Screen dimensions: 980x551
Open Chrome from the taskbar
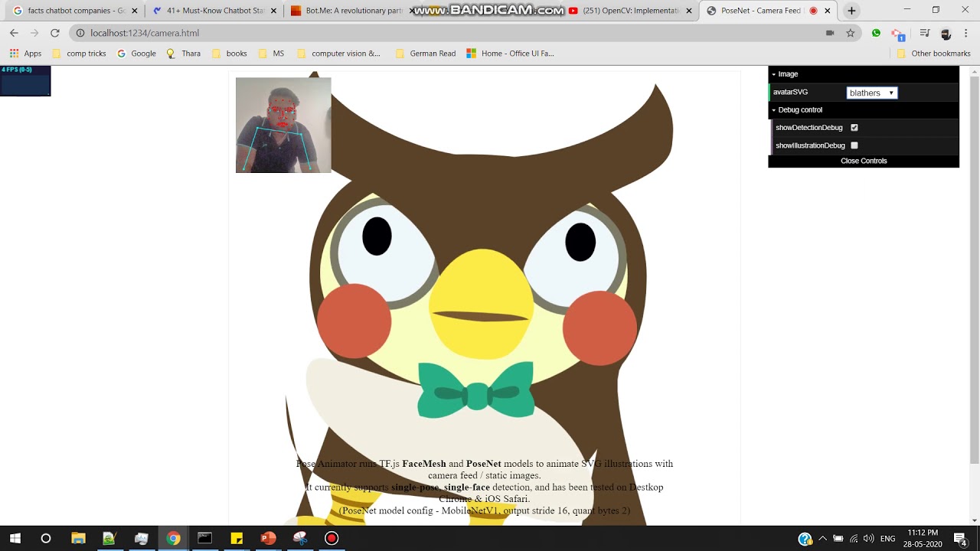tap(173, 538)
